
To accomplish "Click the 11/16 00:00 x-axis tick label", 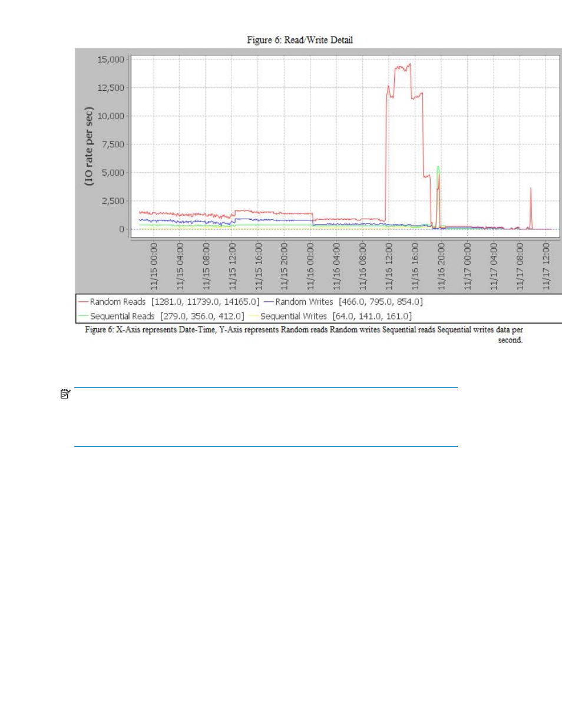I will (310, 266).
